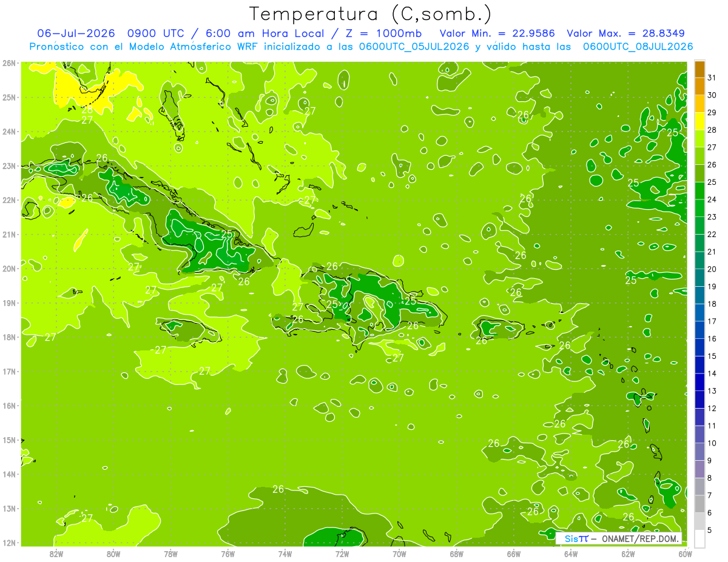Click the '68W' longitude axis label

456,553
